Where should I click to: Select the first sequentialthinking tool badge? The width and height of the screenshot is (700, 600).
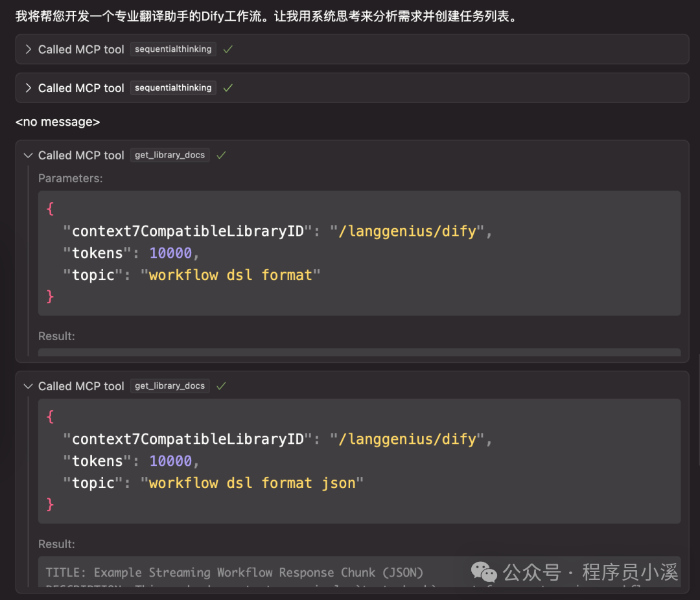click(x=172, y=49)
